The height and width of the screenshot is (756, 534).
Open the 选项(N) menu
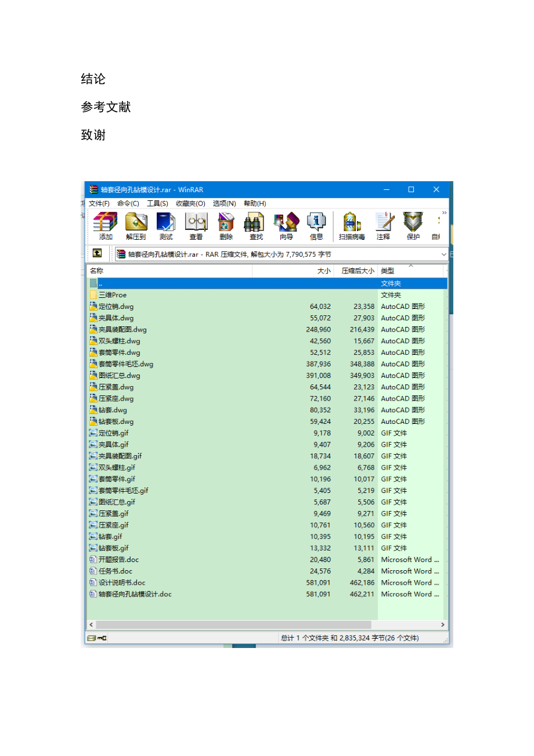(x=224, y=203)
